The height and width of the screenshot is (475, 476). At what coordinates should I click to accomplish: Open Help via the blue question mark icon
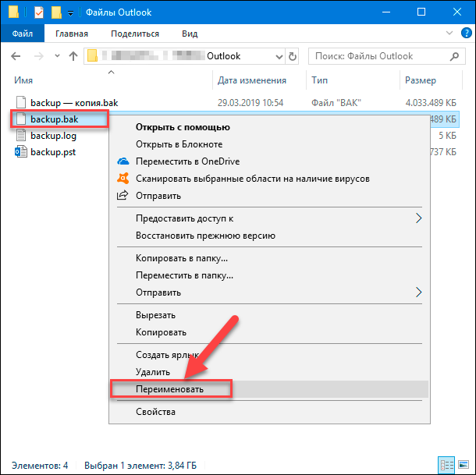coord(467,33)
